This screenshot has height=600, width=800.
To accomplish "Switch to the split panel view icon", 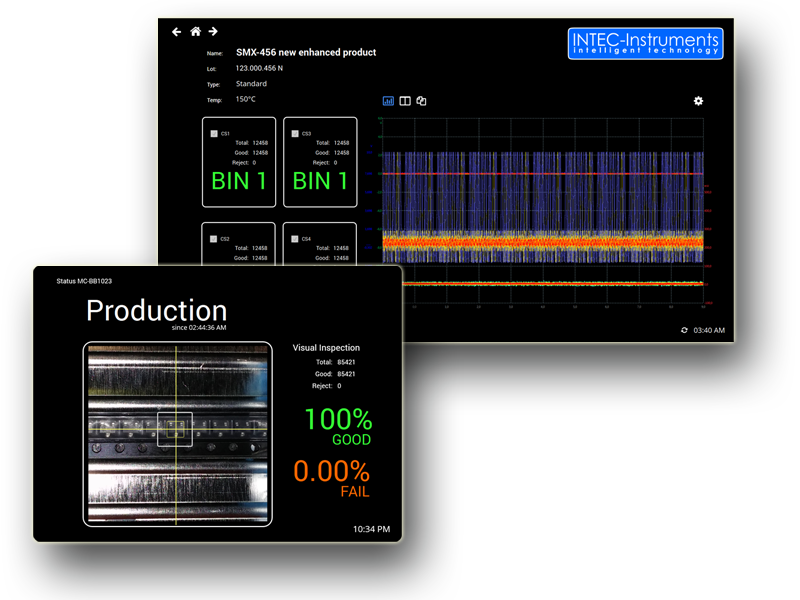I will click(405, 101).
